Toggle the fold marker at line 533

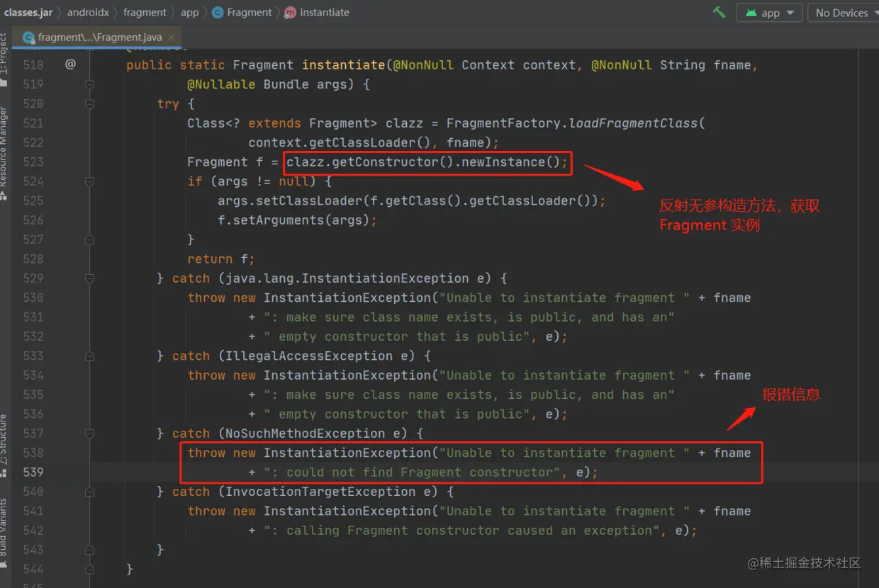[x=89, y=356]
